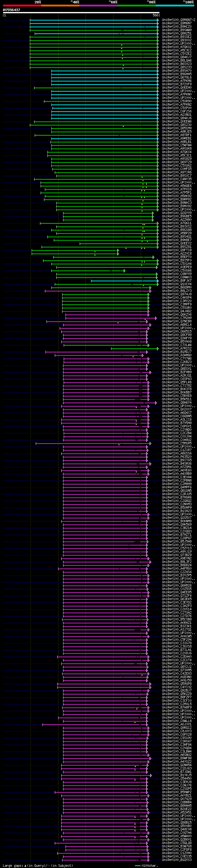Select label UniRef100_B9RP82

[177, 200]
